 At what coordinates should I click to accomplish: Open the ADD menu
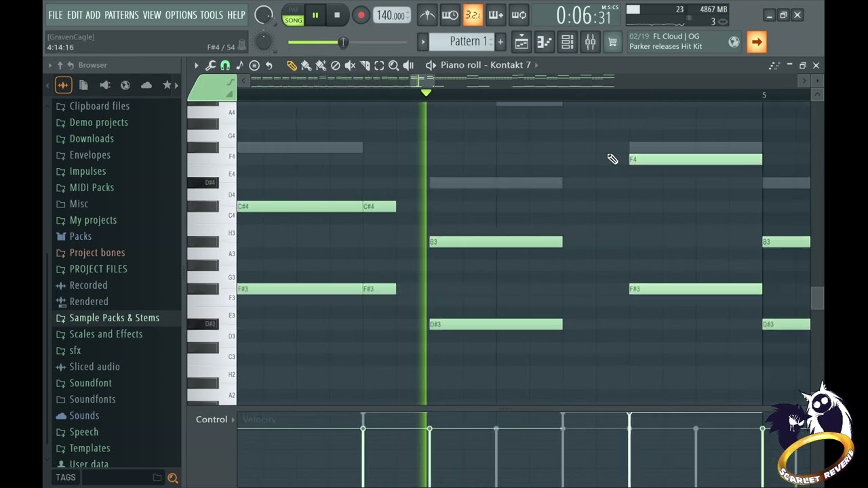point(93,15)
